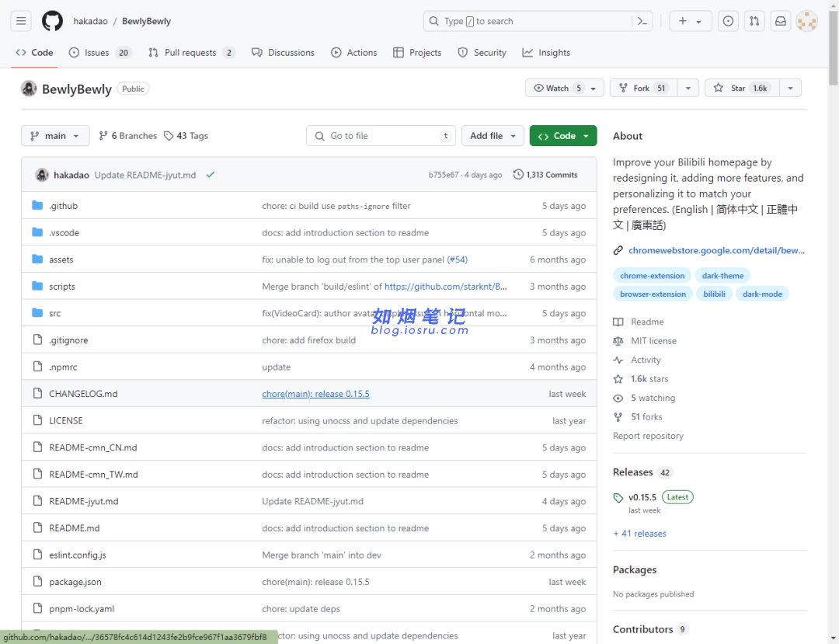Star the repository
The height and width of the screenshot is (644, 839).
[x=742, y=89]
